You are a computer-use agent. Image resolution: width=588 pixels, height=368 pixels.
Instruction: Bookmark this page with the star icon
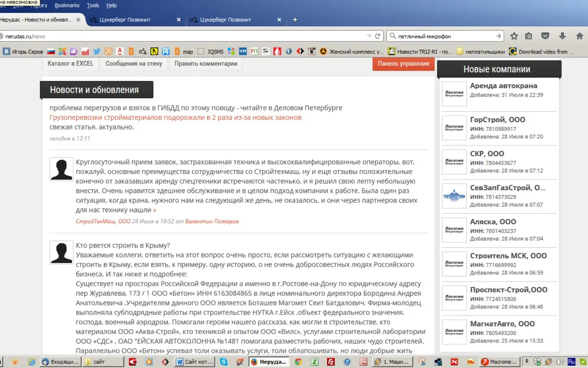pyautogui.click(x=514, y=36)
